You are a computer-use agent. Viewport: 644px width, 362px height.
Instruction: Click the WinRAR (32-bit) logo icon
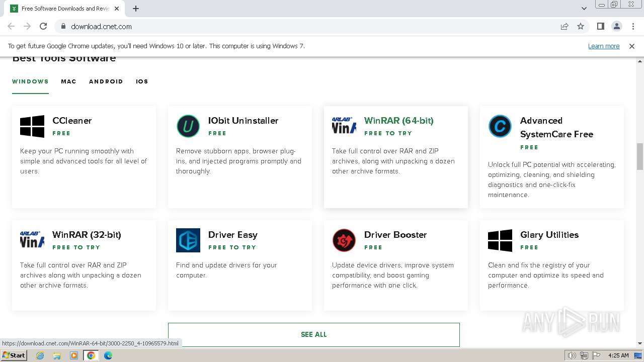pos(32,240)
